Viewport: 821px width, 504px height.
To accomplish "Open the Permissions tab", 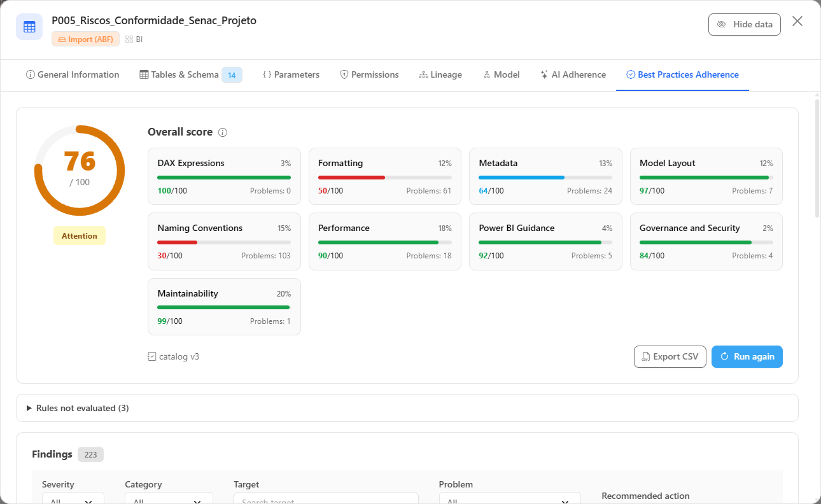I will coord(369,75).
